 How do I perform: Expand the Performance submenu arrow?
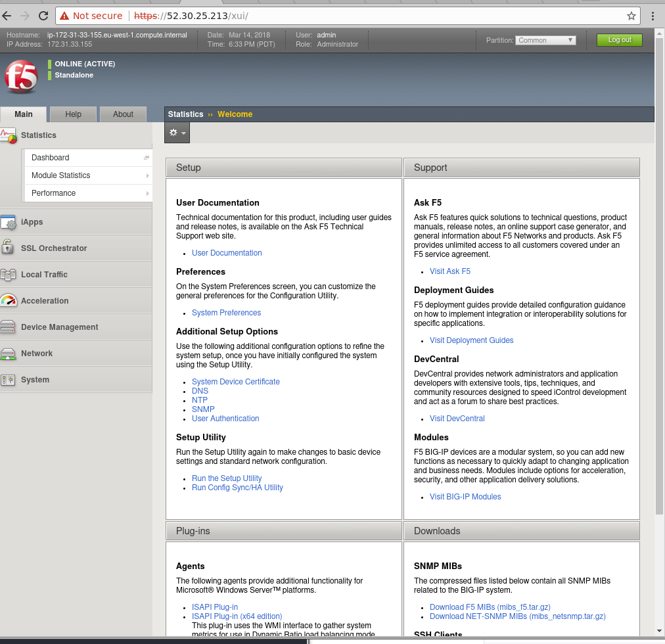tap(147, 193)
